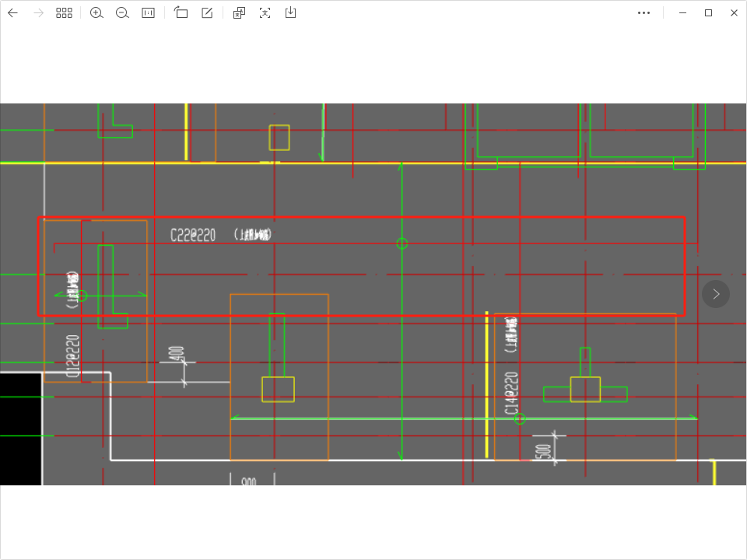Open the edit image tool

click(x=207, y=13)
